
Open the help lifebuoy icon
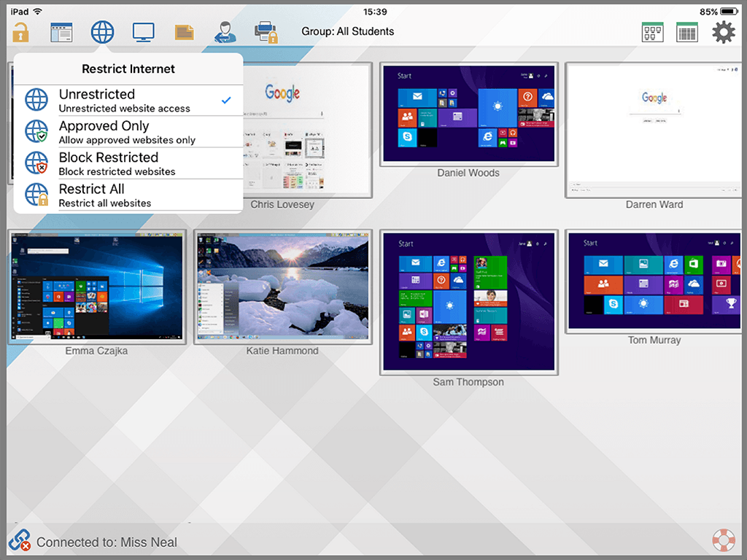click(x=723, y=541)
